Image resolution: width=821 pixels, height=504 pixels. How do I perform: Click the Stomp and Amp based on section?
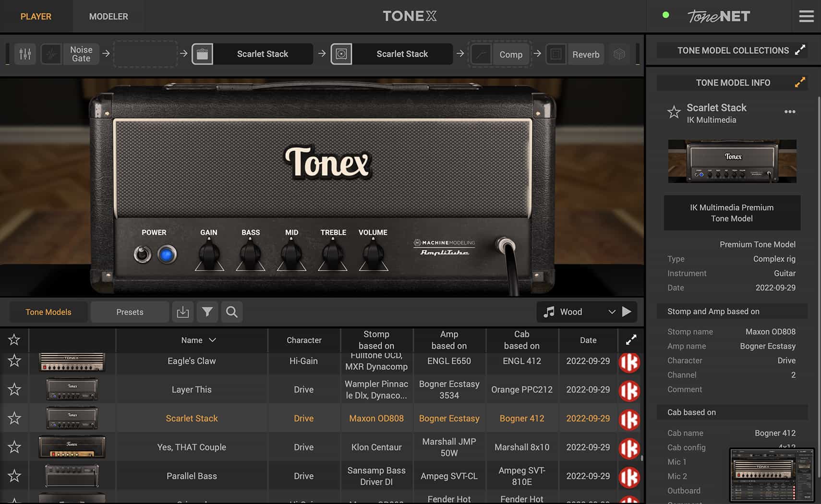point(732,311)
